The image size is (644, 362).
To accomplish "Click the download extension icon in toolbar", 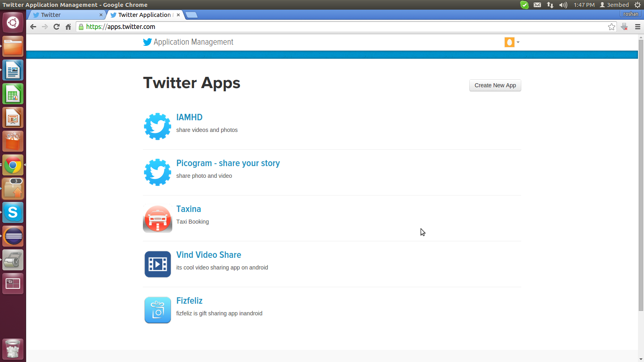I will 624,27.
